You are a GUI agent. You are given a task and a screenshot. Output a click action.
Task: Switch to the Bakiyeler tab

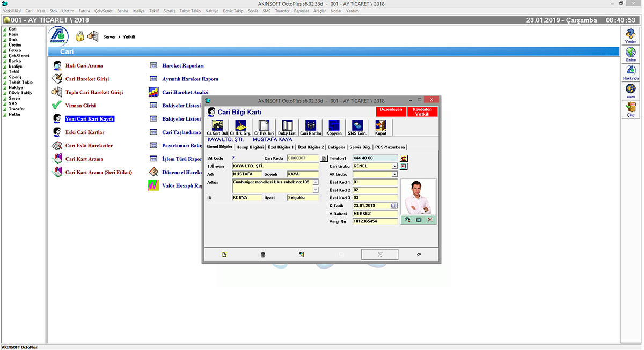pyautogui.click(x=336, y=147)
